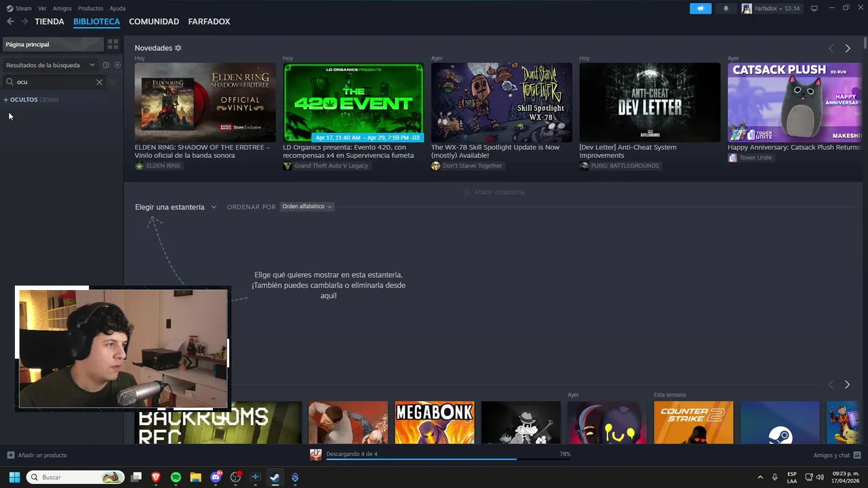Image resolution: width=868 pixels, height=488 pixels.
Task: Open the taskbar clock and date
Action: (x=846, y=477)
